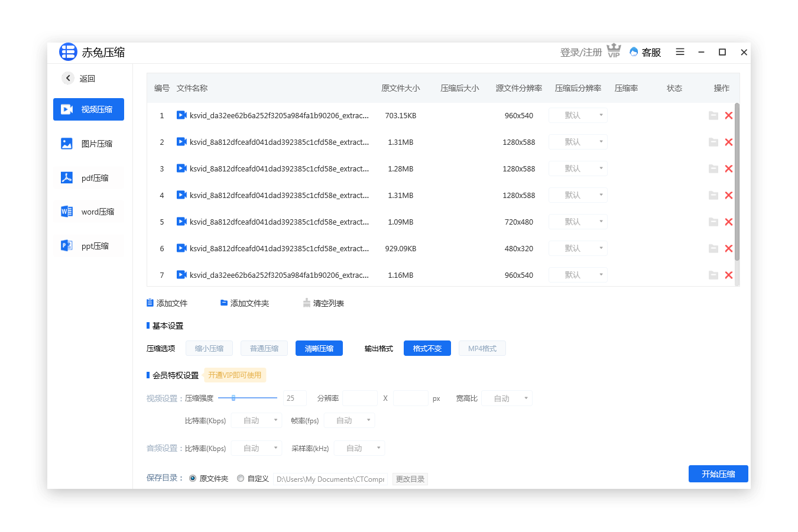Open video 比特率(Kbps) dropdown
This screenshot has height=532, width=798.
pos(257,421)
